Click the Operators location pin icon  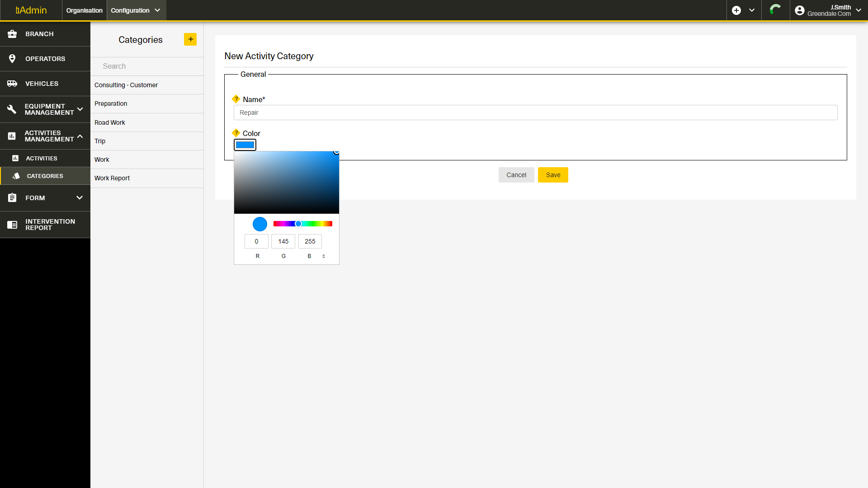pyautogui.click(x=12, y=59)
